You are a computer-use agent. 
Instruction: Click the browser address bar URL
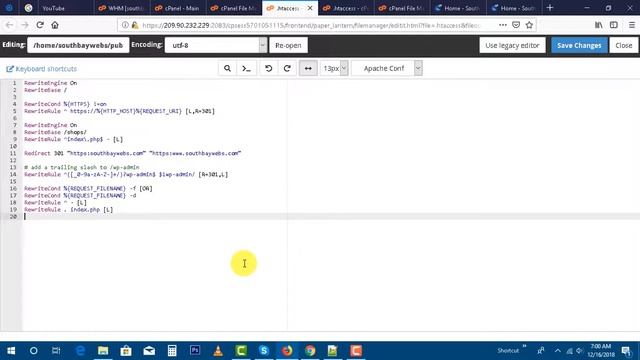coord(311,25)
